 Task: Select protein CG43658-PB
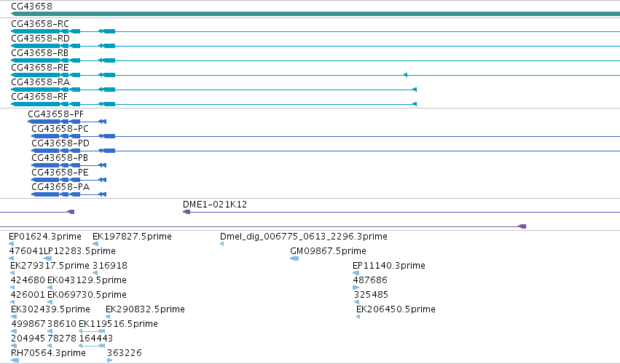click(x=60, y=158)
